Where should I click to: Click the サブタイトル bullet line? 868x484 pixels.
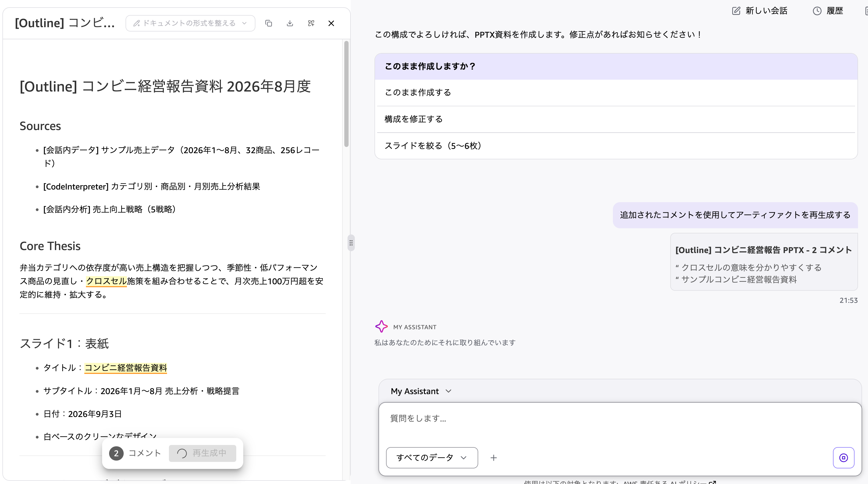pyautogui.click(x=141, y=391)
